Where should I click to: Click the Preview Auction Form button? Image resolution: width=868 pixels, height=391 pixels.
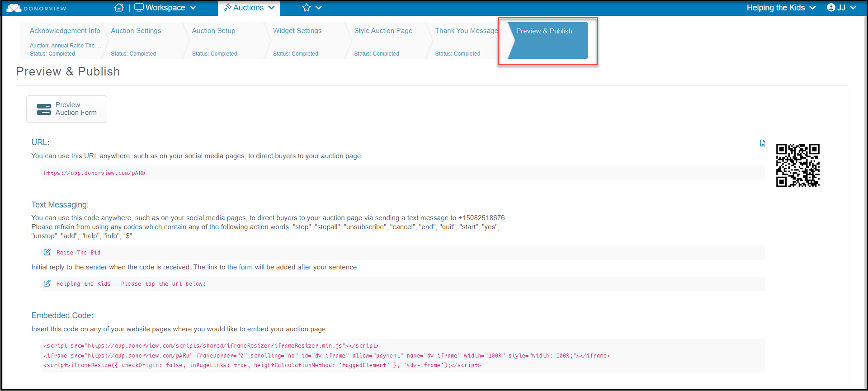click(66, 109)
